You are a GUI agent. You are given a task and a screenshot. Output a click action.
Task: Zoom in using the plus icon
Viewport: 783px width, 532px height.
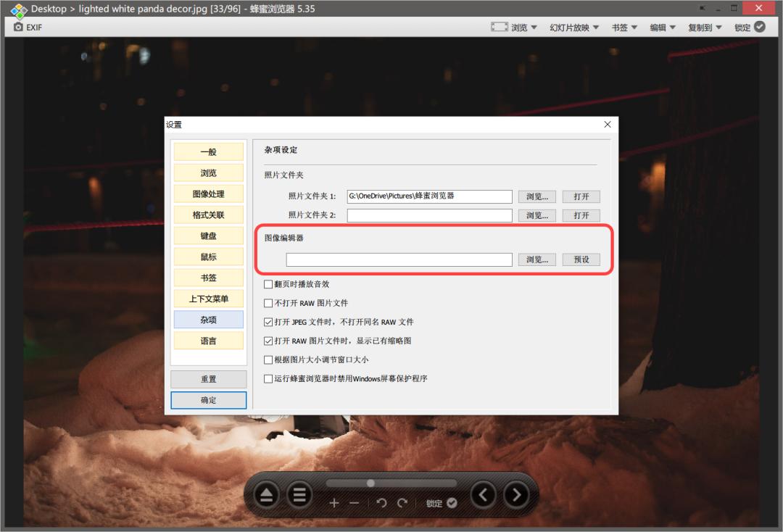(334, 502)
